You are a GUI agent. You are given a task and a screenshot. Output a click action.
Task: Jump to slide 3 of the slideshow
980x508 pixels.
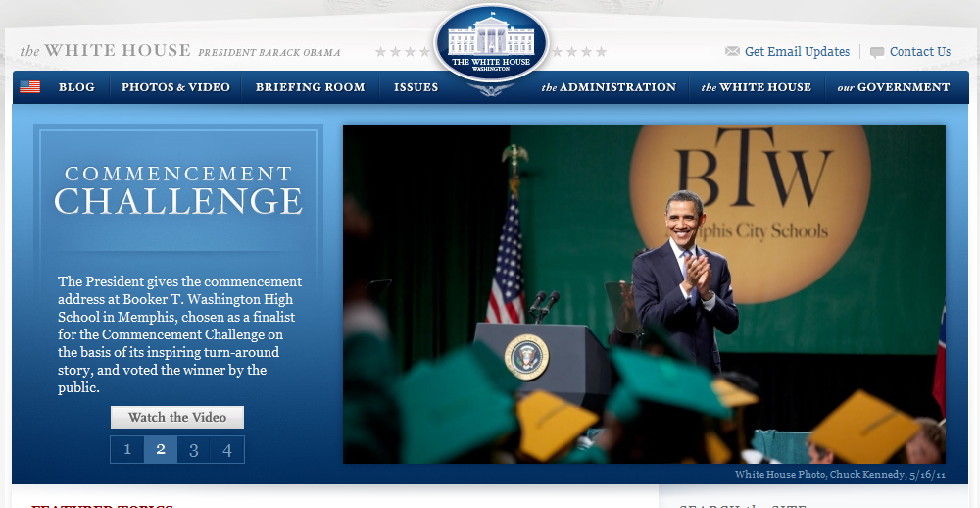194,450
